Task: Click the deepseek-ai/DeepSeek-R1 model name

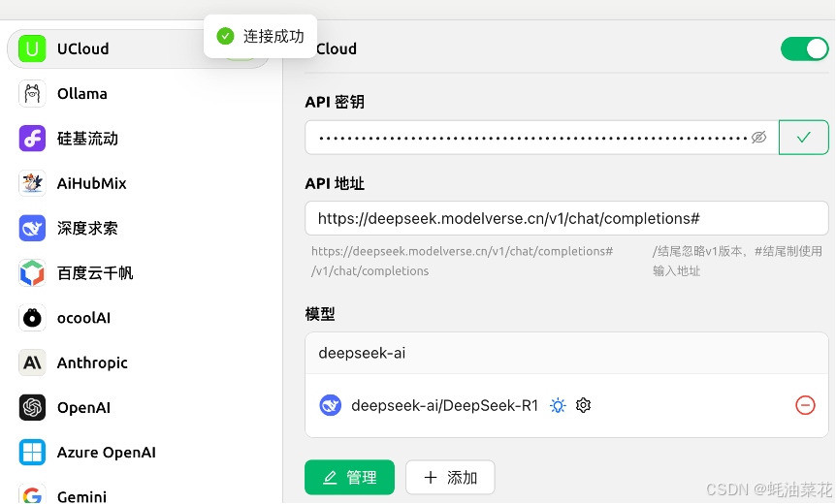Action: point(444,405)
